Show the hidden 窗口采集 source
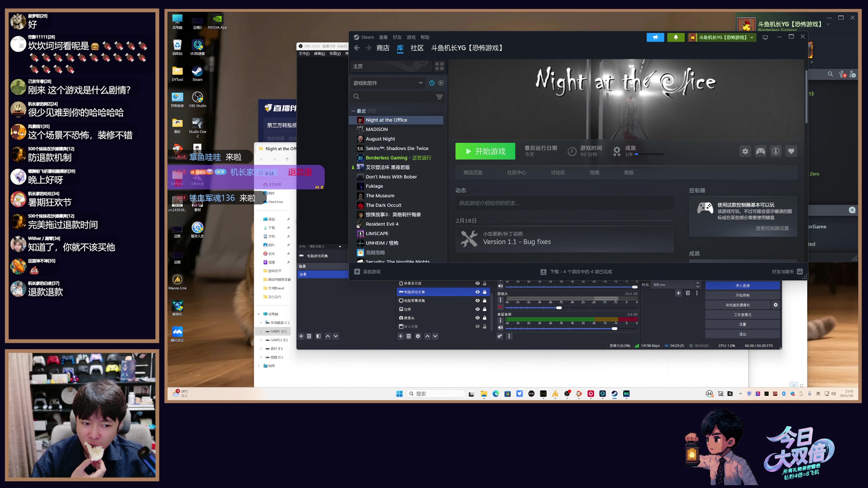 coord(477,327)
